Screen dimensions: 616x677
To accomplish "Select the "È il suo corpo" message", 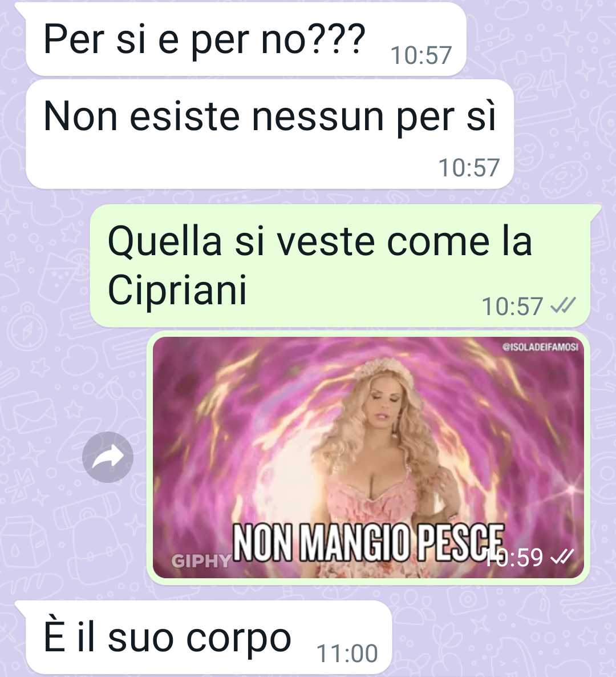I will (209, 637).
